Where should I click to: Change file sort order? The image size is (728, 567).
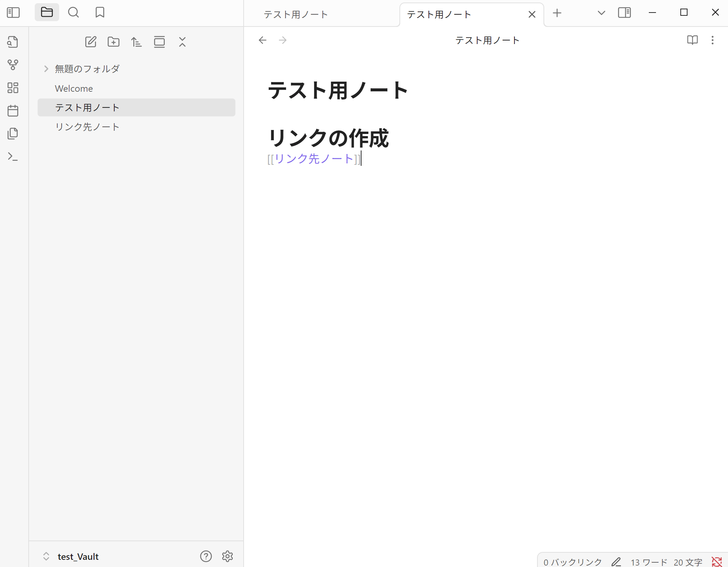coord(136,42)
